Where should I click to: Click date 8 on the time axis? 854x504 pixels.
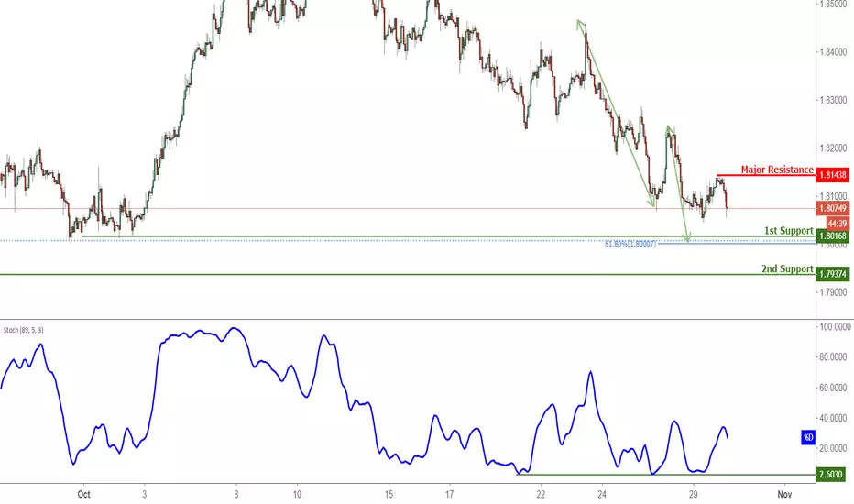point(236,495)
